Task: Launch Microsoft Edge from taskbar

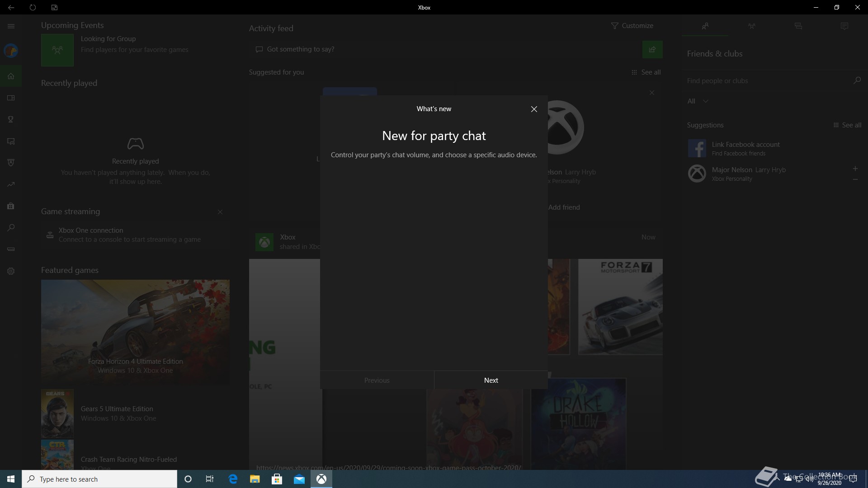Action: 233,479
